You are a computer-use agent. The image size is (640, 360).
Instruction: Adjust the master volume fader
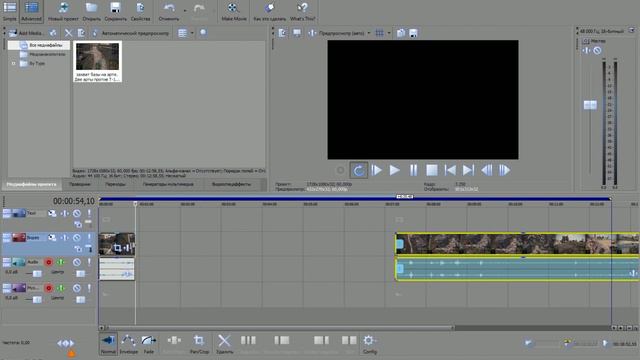click(x=590, y=105)
